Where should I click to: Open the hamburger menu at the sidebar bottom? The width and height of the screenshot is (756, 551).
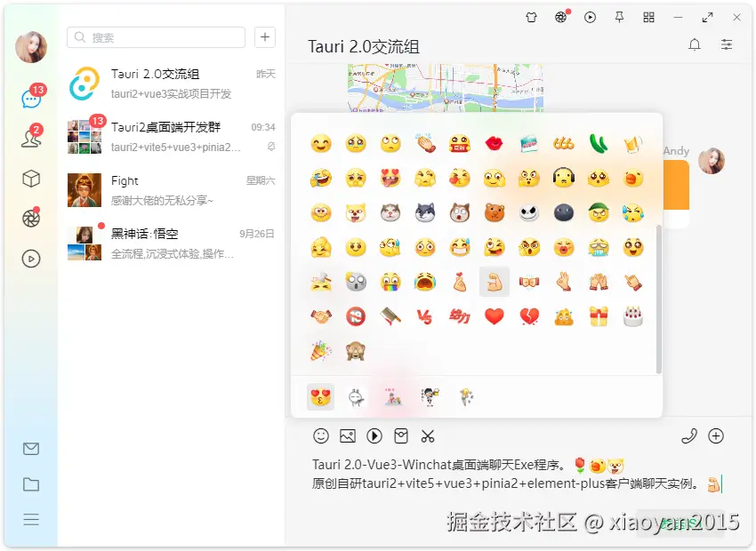pos(31,519)
